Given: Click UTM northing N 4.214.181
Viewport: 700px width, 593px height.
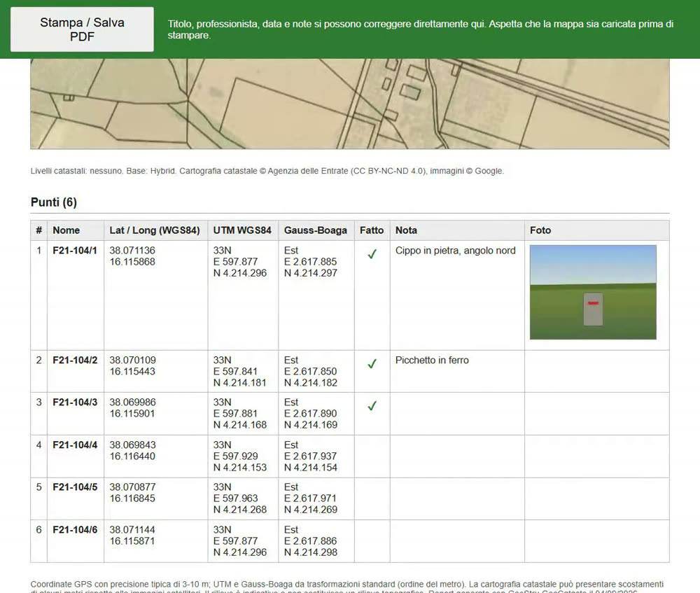Looking at the screenshot, I should click(240, 383).
